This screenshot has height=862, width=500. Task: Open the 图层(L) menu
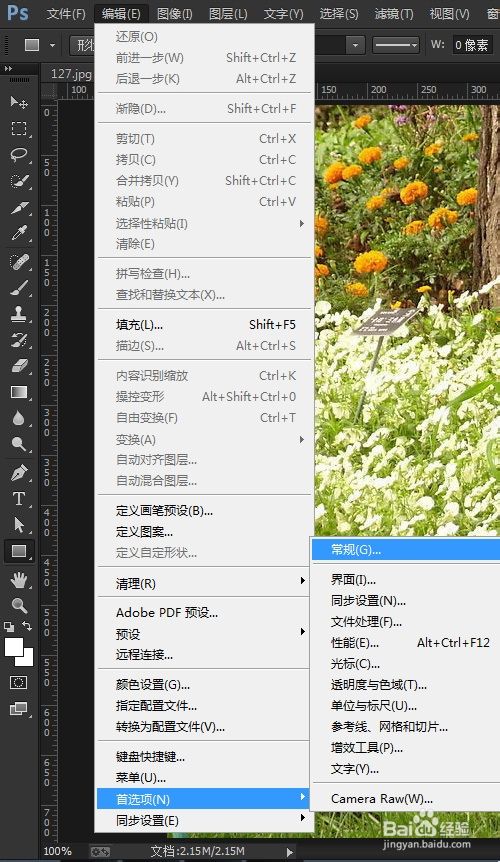click(x=228, y=14)
